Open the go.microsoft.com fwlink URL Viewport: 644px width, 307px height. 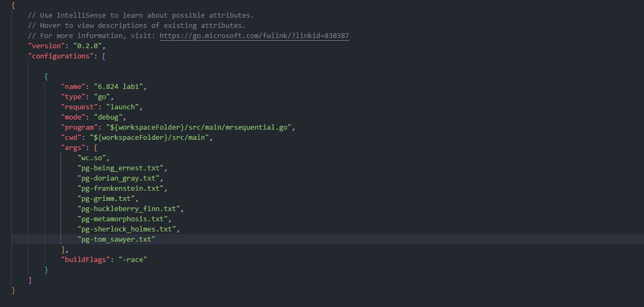click(x=254, y=35)
